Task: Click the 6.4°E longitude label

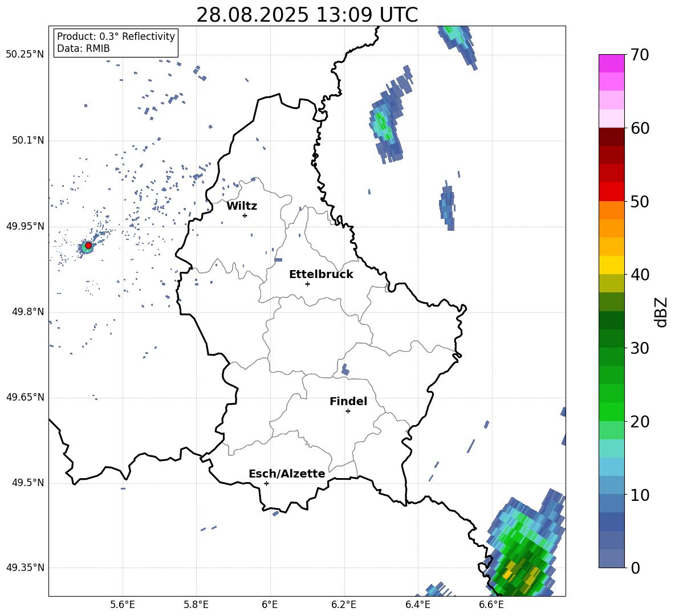Action: [417, 605]
